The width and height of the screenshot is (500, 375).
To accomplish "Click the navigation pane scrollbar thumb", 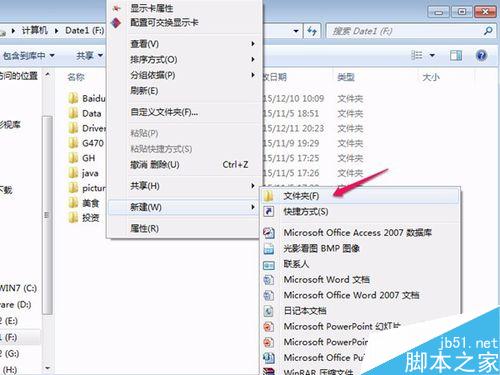I will point(47,215).
